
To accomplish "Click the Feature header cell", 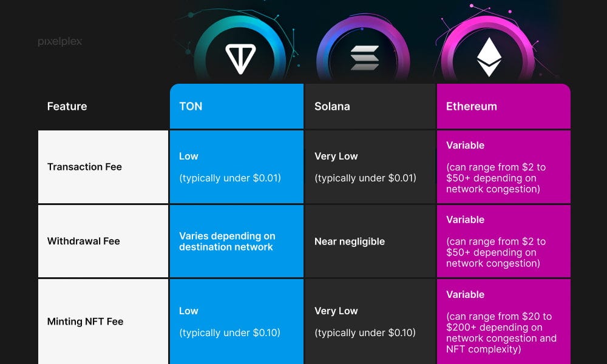I will point(103,106).
